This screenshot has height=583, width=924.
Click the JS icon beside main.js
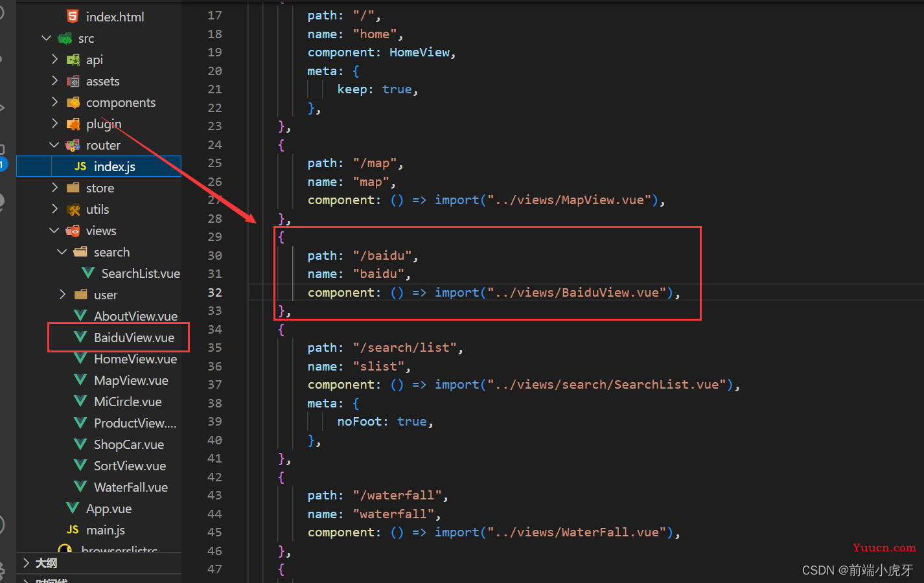coord(73,530)
